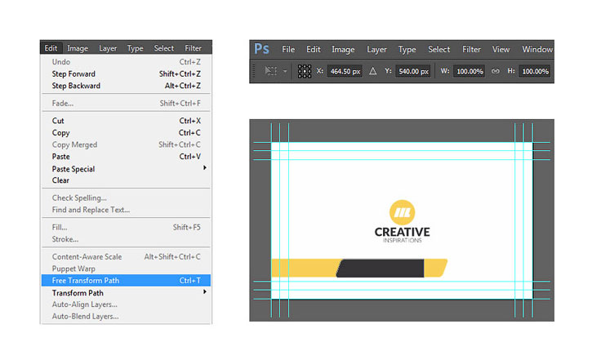Screen dimensions: 592x364
Task: Choose Step Forward from Edit menu
Action: [126, 74]
